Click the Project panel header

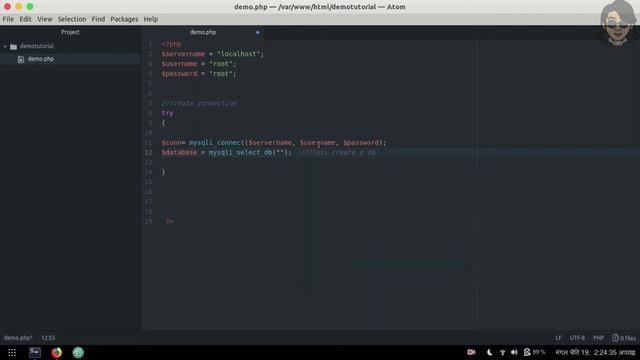70,32
